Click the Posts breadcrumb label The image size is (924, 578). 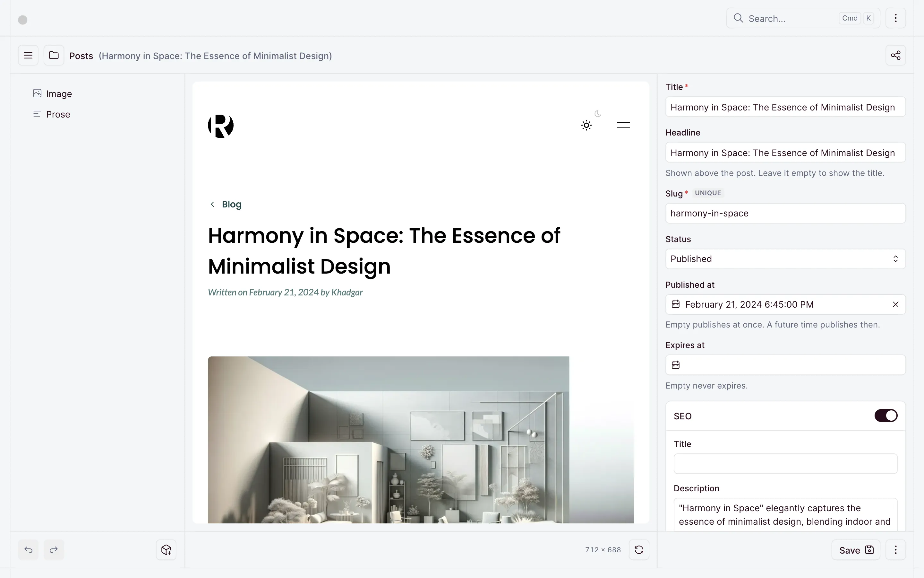click(x=81, y=56)
